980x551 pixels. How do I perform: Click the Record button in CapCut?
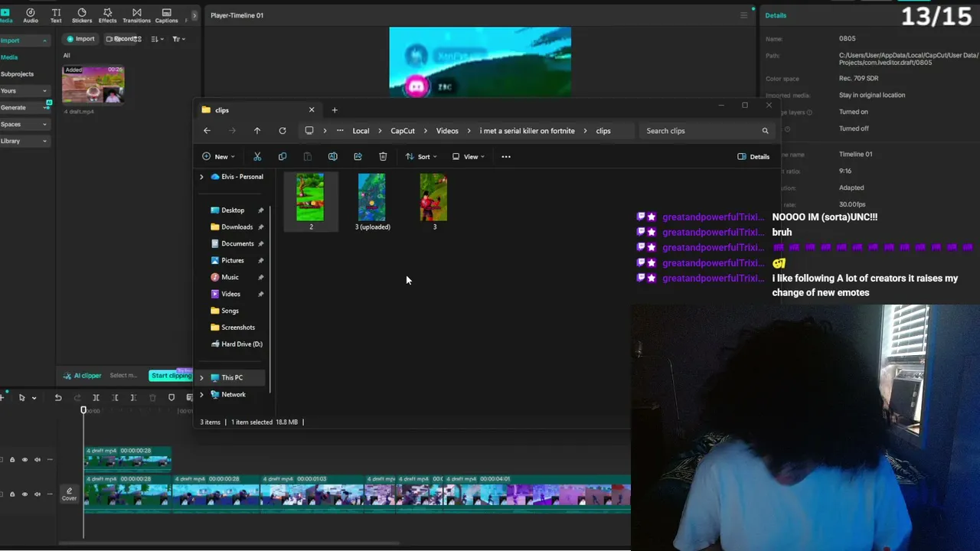[121, 39]
